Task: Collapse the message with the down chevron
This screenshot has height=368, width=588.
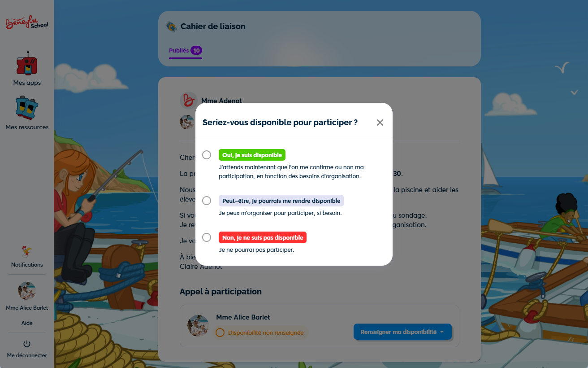Action: [x=574, y=92]
